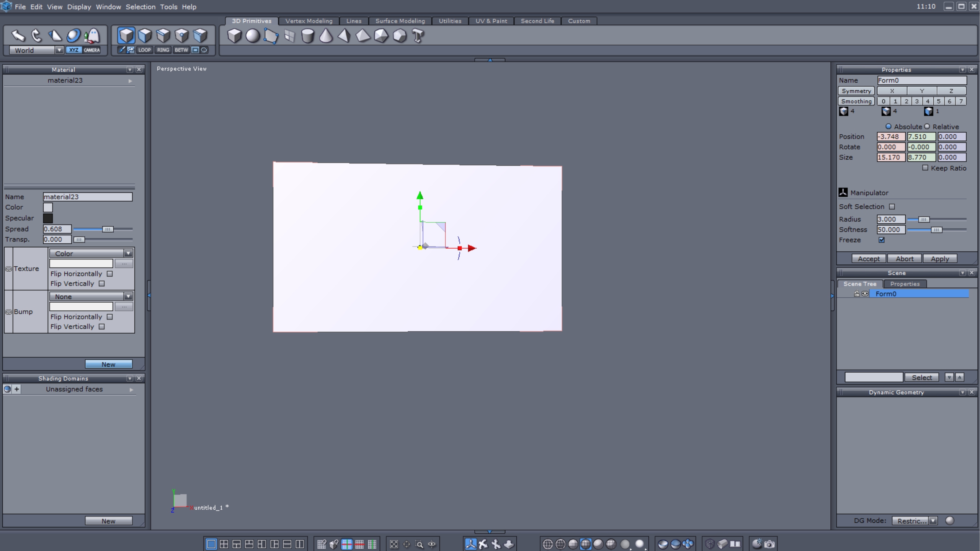
Task: Open the Selection menu
Action: coord(140,7)
